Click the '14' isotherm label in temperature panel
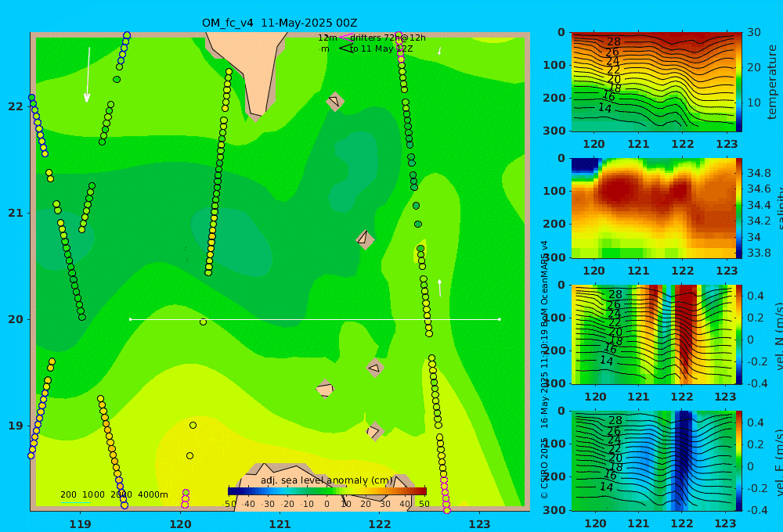The image size is (783, 532). pyautogui.click(x=604, y=108)
